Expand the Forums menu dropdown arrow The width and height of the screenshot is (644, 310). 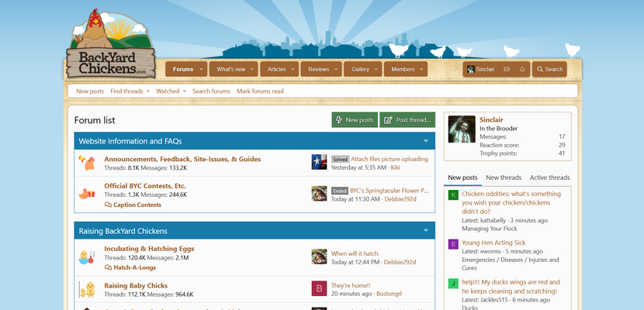[201, 69]
